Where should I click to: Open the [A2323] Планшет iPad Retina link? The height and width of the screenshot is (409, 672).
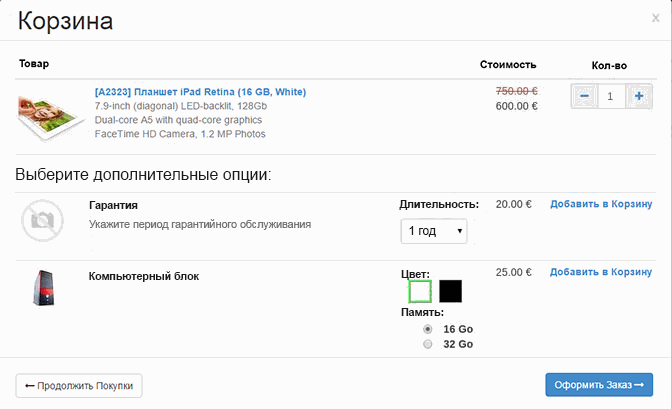tap(201, 92)
